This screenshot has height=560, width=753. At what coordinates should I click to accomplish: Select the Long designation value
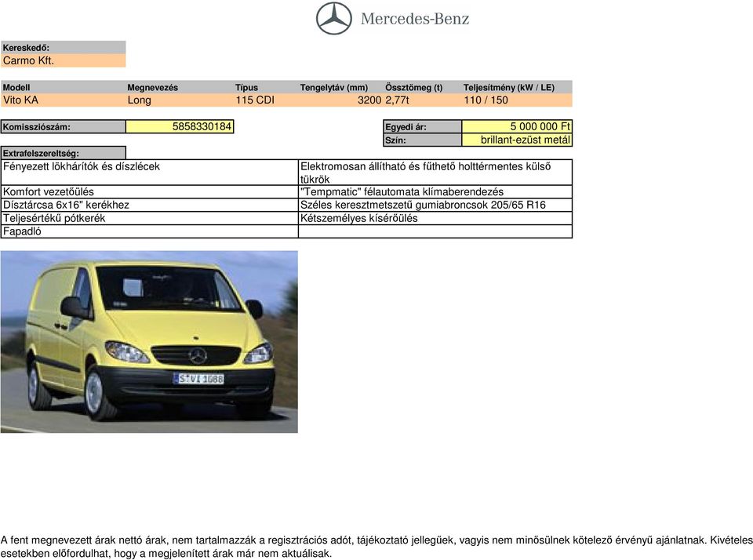(x=140, y=100)
